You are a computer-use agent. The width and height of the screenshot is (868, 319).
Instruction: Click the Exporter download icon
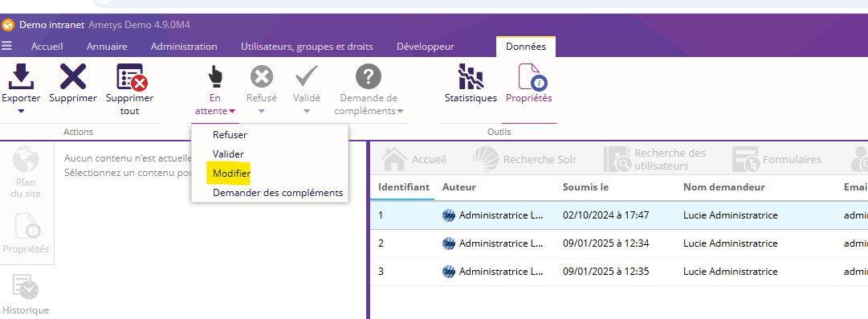pyautogui.click(x=21, y=76)
